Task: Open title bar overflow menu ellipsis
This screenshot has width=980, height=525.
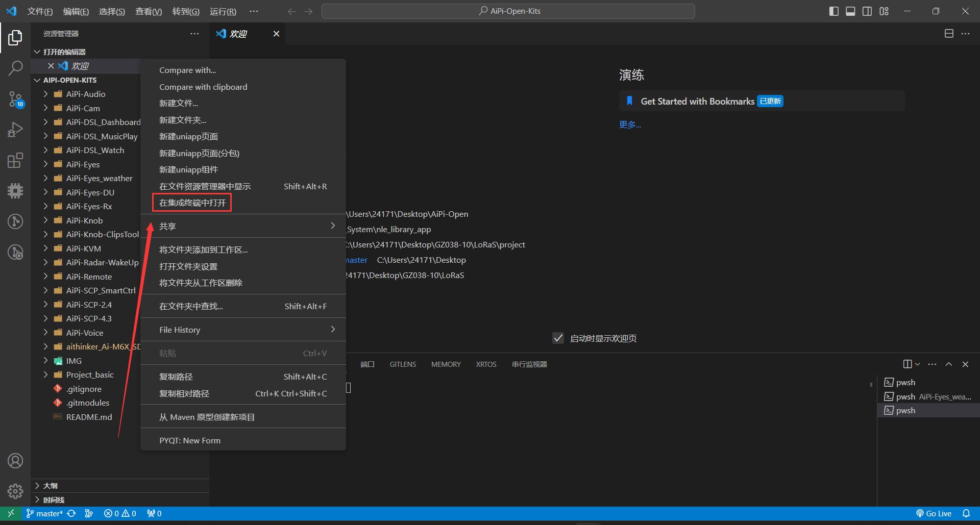Action: 254,11
